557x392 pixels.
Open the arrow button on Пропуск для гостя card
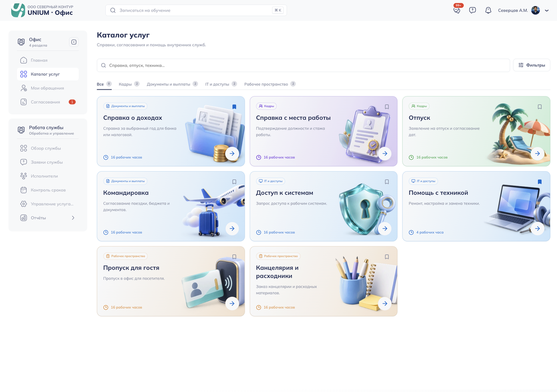coord(232,304)
